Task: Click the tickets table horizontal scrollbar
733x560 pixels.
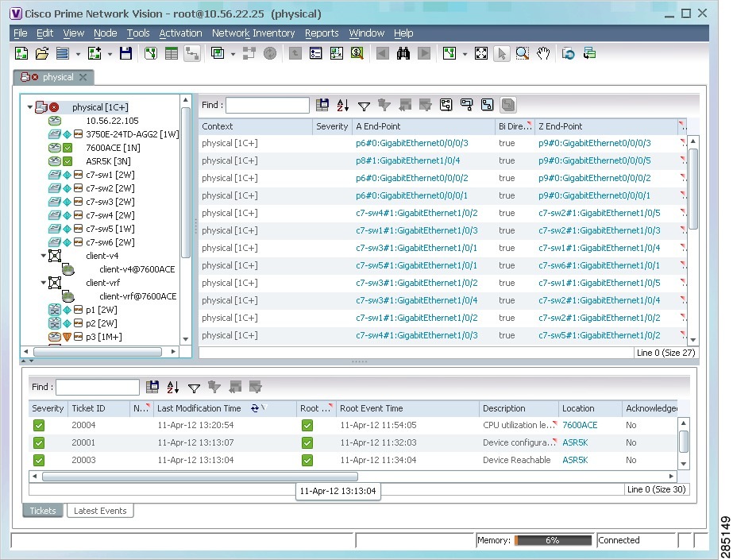Action: pos(200,477)
